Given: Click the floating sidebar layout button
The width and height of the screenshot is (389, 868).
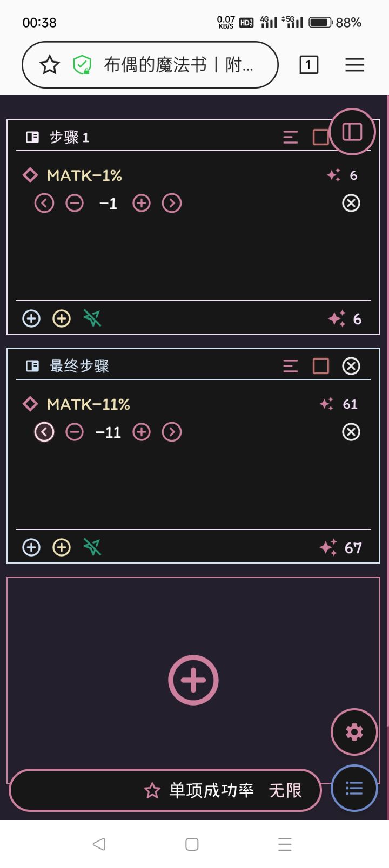Looking at the screenshot, I should pos(352,132).
